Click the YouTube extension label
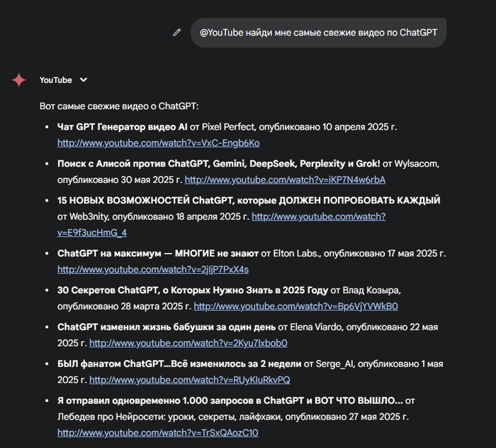 [56, 80]
